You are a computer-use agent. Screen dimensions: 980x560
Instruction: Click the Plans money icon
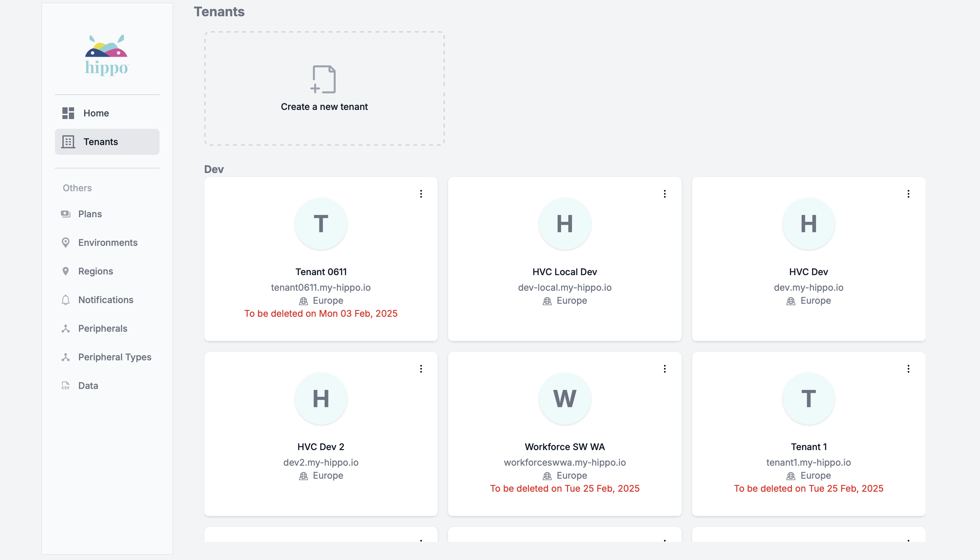click(66, 214)
